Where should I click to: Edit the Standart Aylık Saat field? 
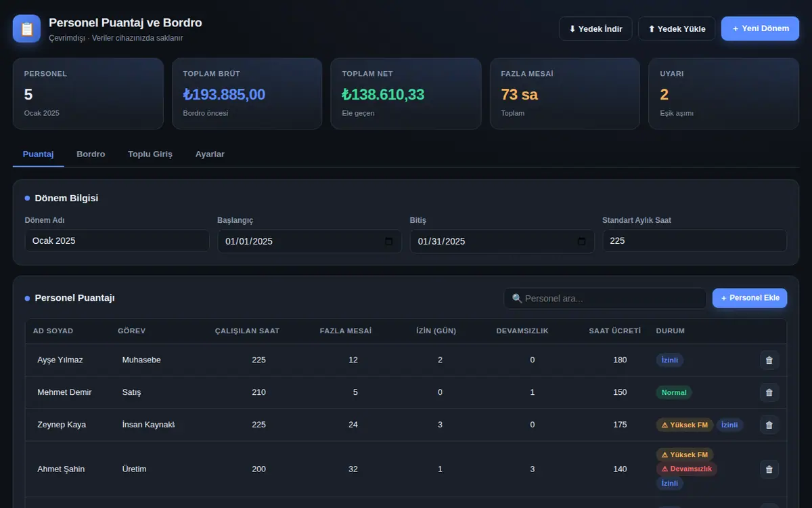pos(694,241)
